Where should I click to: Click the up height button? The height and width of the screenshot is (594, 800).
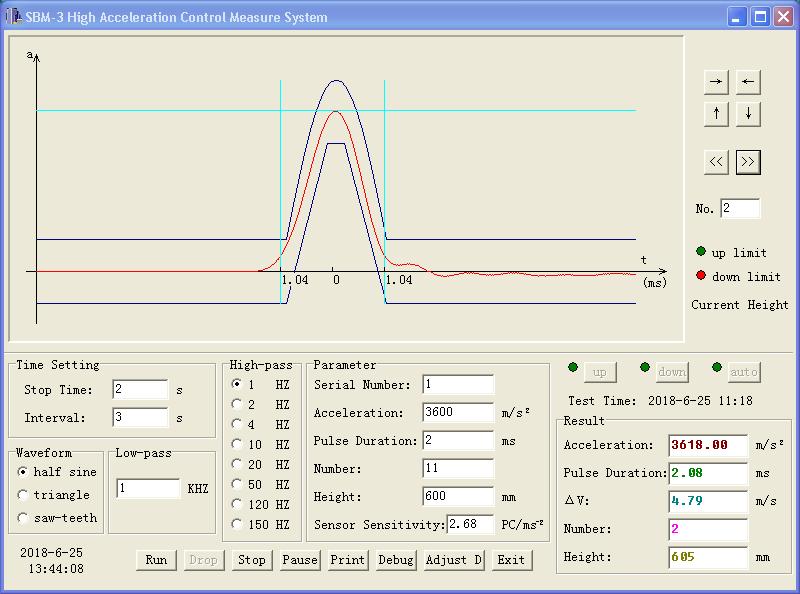point(600,372)
